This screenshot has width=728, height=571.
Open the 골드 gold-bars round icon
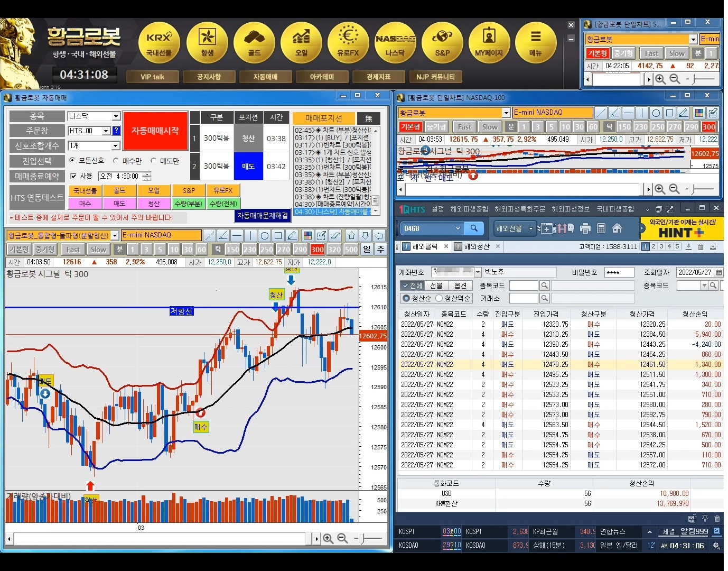coord(254,43)
